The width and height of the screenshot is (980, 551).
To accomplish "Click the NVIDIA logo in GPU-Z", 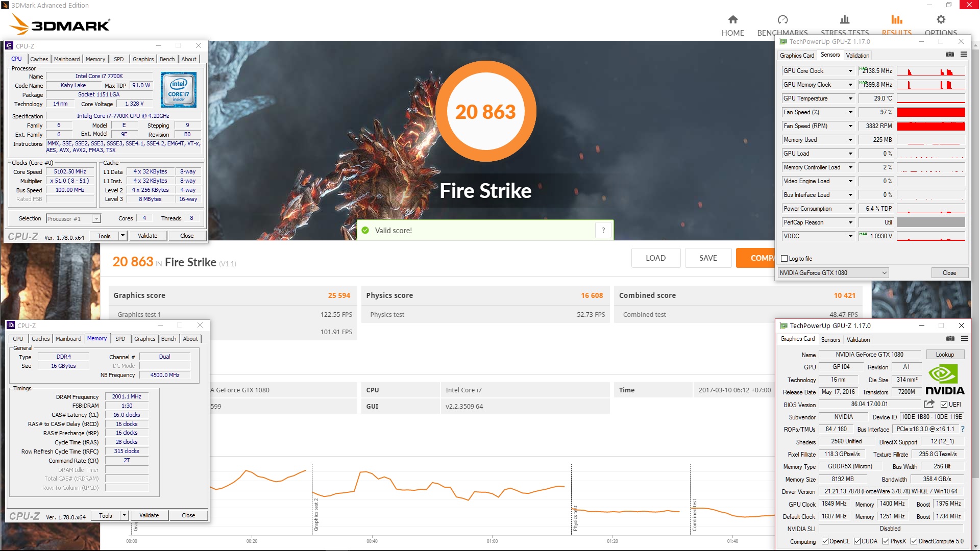I will [x=945, y=380].
